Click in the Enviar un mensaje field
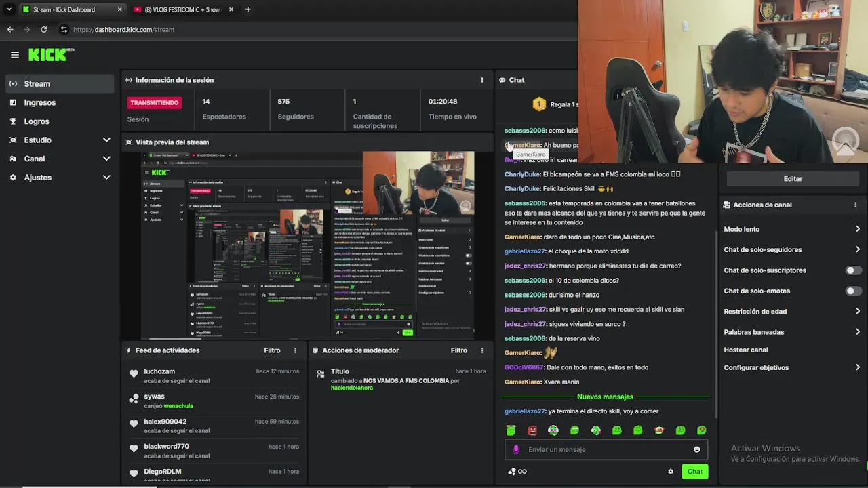Screen dimensions: 868x488 click(606, 449)
